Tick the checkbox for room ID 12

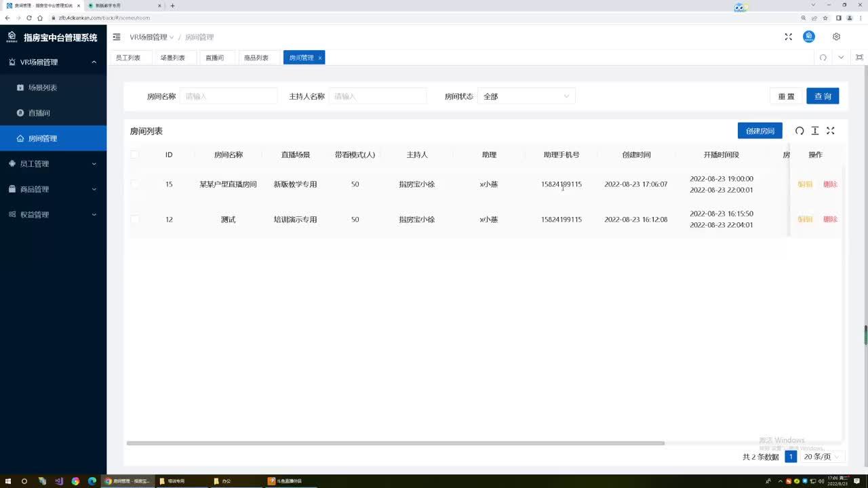134,220
